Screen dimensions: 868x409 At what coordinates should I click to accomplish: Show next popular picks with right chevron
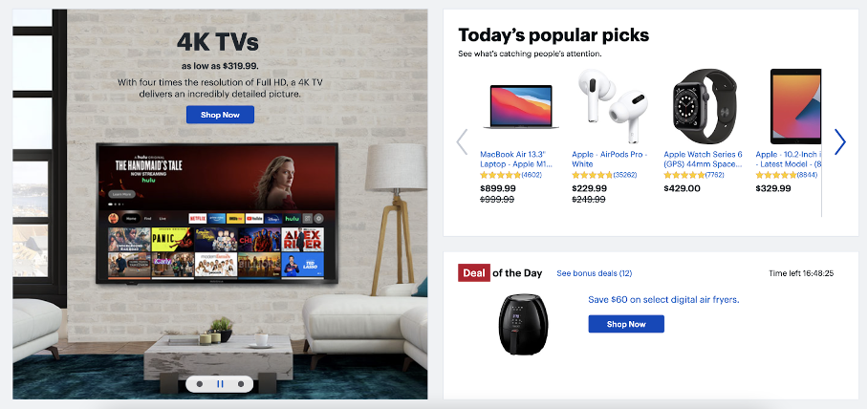pyautogui.click(x=840, y=141)
